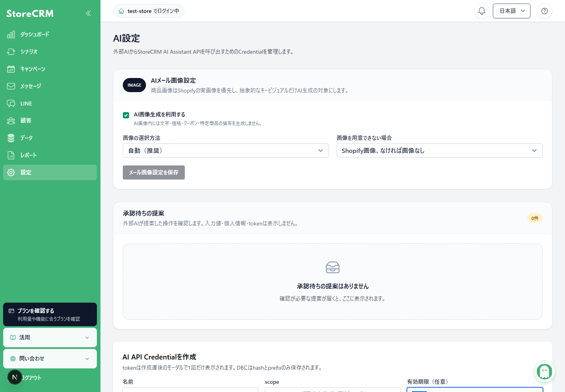Open the 日本語 language dropdown

[x=512, y=11]
